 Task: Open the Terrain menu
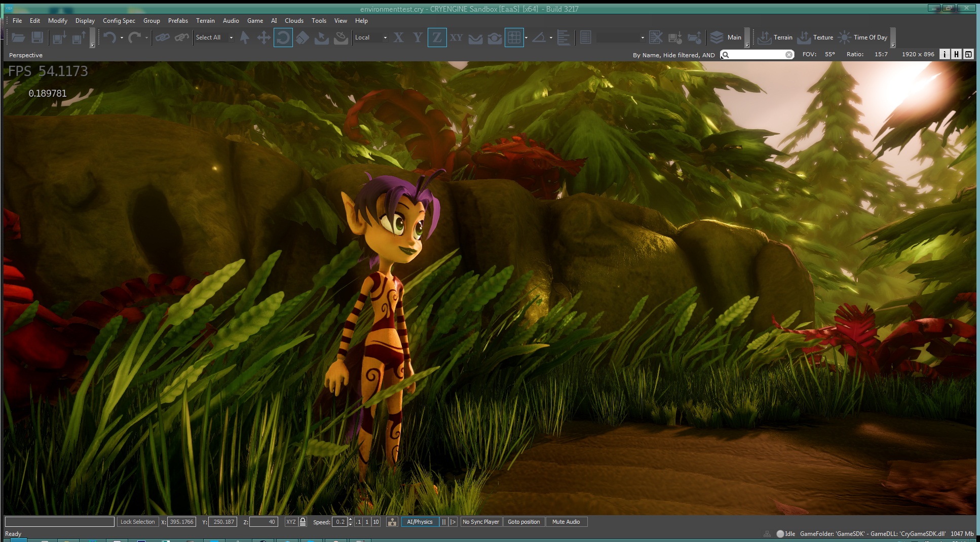(205, 21)
